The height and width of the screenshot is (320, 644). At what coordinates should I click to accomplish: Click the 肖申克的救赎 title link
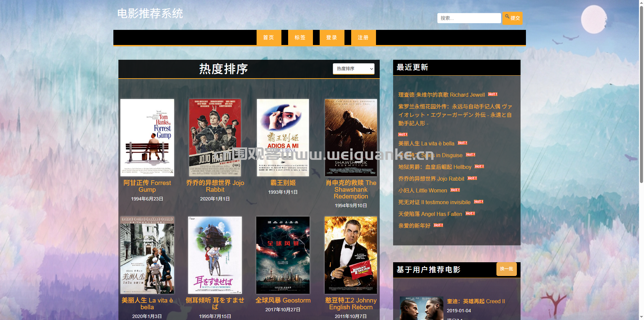tap(351, 189)
